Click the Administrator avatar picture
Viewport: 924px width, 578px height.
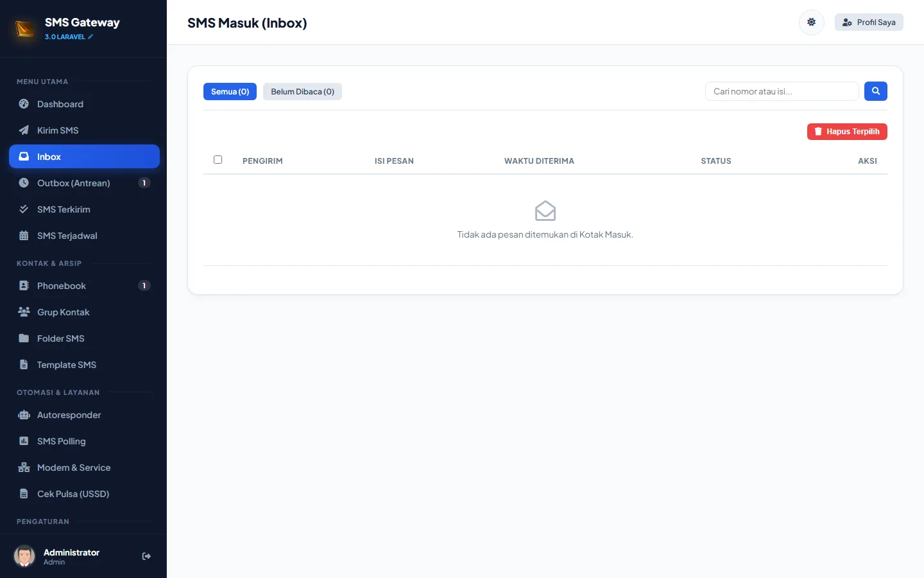(24, 556)
